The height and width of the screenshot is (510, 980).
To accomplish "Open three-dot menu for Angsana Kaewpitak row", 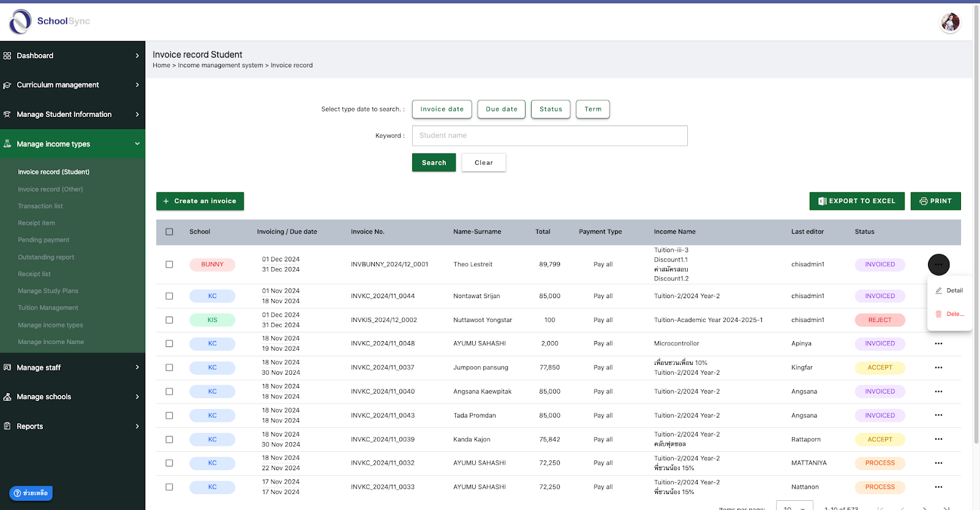I will 938,391.
